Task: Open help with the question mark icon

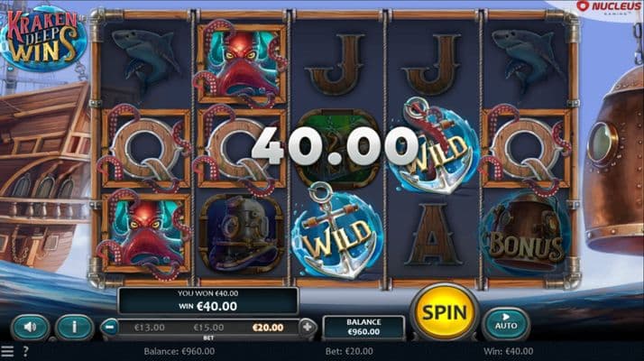Action: pyautogui.click(x=25, y=352)
